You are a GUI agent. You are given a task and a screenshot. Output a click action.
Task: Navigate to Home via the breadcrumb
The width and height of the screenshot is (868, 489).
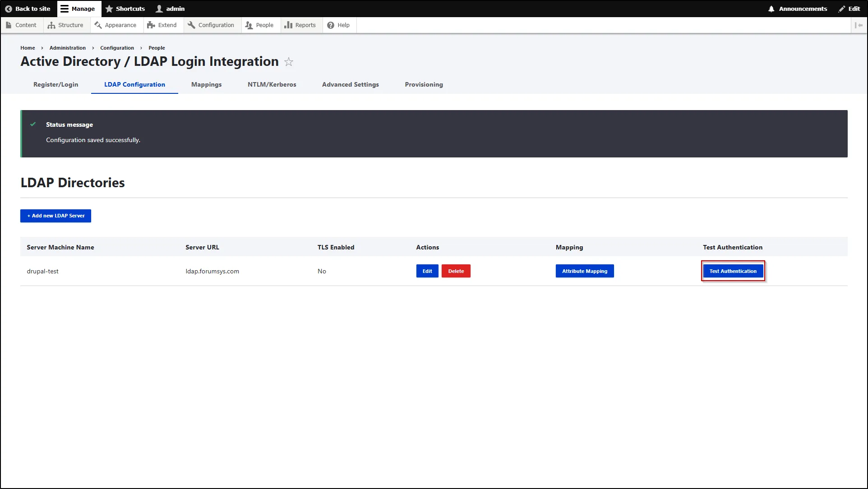[x=28, y=47]
